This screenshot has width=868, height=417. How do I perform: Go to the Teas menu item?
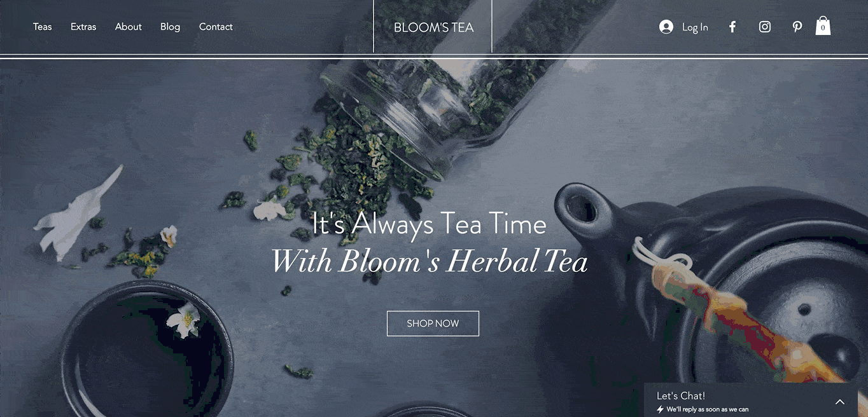coord(43,27)
